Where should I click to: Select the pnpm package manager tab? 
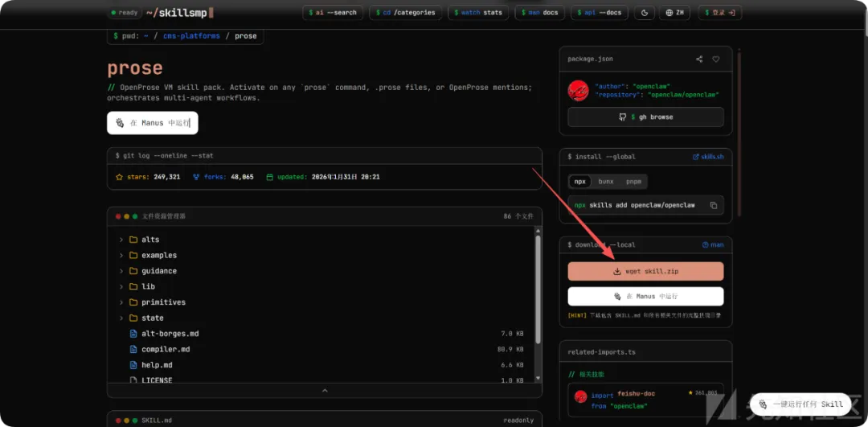(x=633, y=181)
